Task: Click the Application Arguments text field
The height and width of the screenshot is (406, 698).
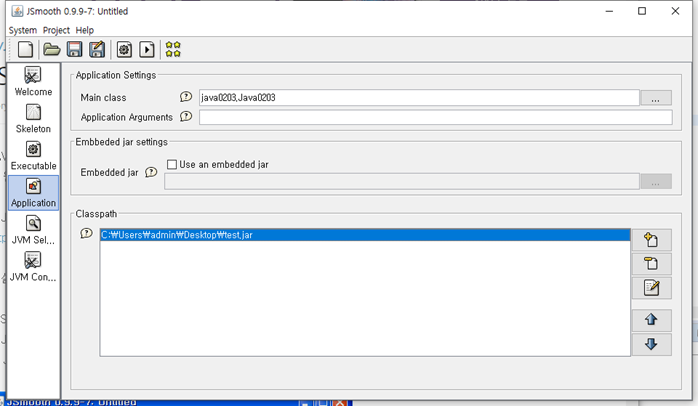Action: (x=435, y=118)
